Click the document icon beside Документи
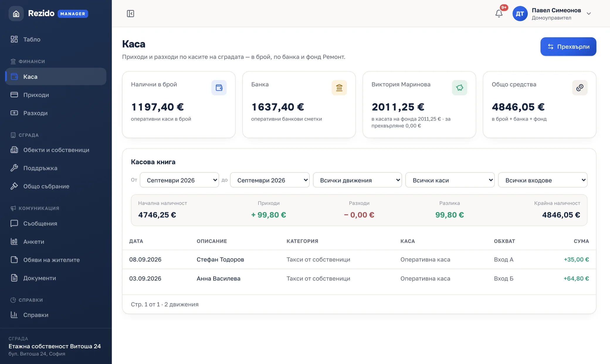Viewport: 610px width, 364px height. (14, 278)
